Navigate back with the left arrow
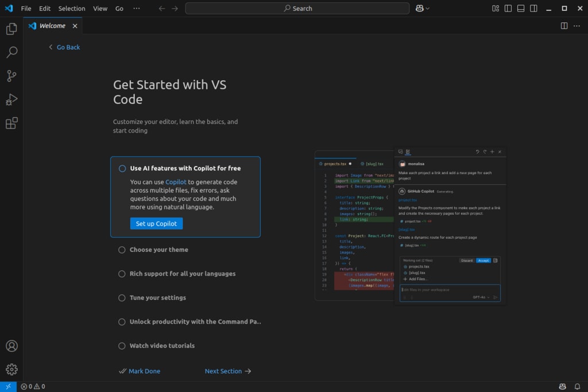588x392 pixels. coord(161,8)
